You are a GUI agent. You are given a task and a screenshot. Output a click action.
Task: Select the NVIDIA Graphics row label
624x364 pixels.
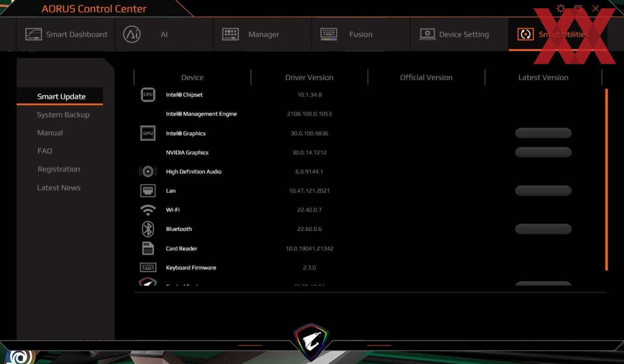click(x=187, y=152)
